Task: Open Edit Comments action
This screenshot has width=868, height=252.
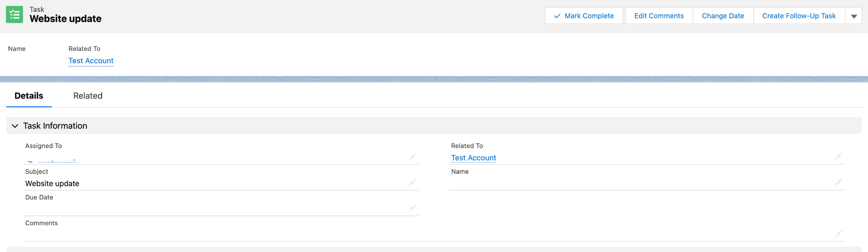Action: click(659, 16)
